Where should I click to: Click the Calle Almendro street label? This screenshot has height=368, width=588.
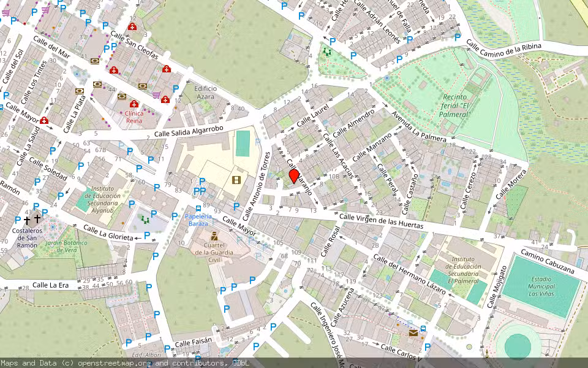(353, 123)
